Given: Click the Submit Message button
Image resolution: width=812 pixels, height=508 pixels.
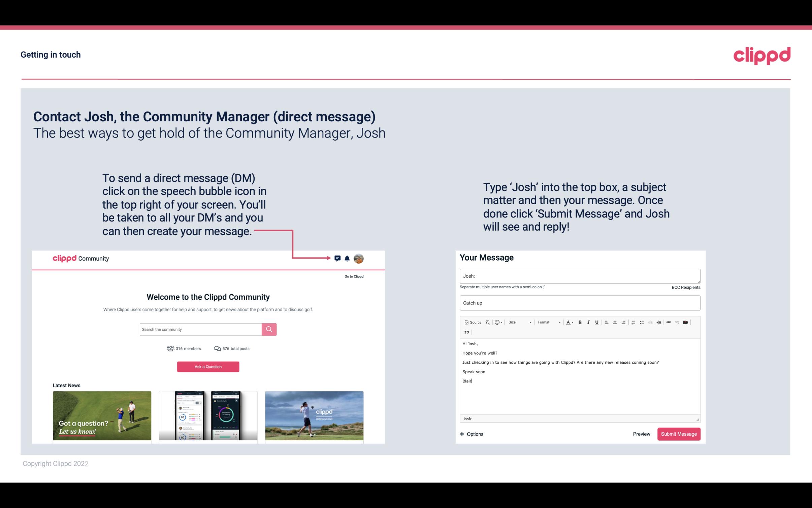Looking at the screenshot, I should (679, 434).
